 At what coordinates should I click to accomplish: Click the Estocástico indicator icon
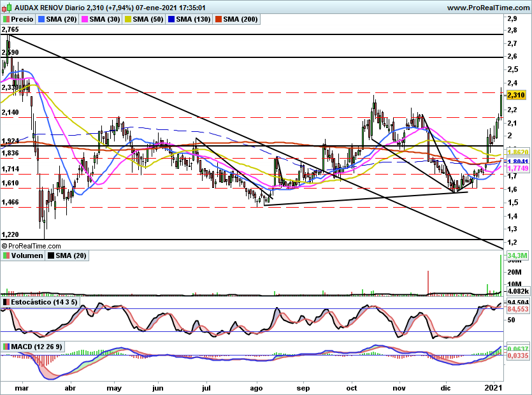(x=6, y=301)
